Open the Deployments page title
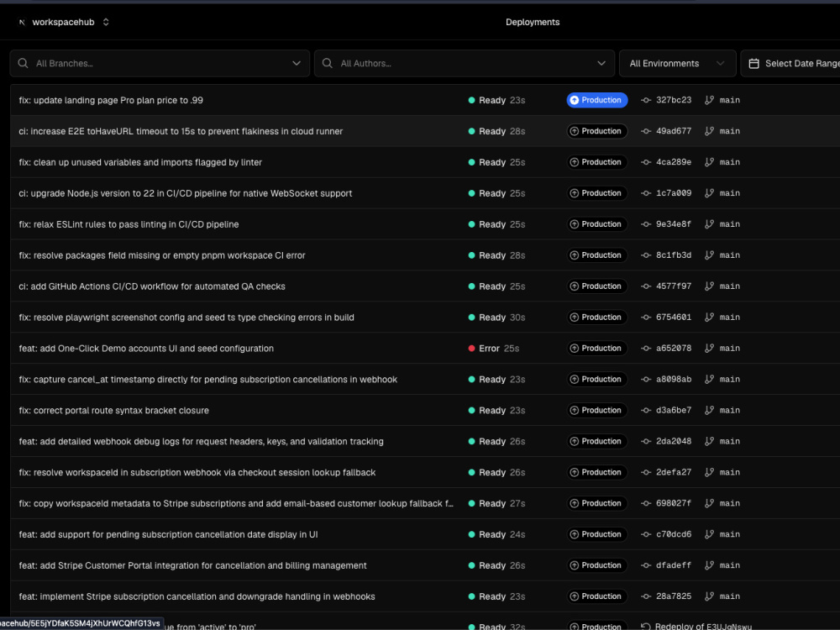This screenshot has height=630, width=840. click(533, 22)
